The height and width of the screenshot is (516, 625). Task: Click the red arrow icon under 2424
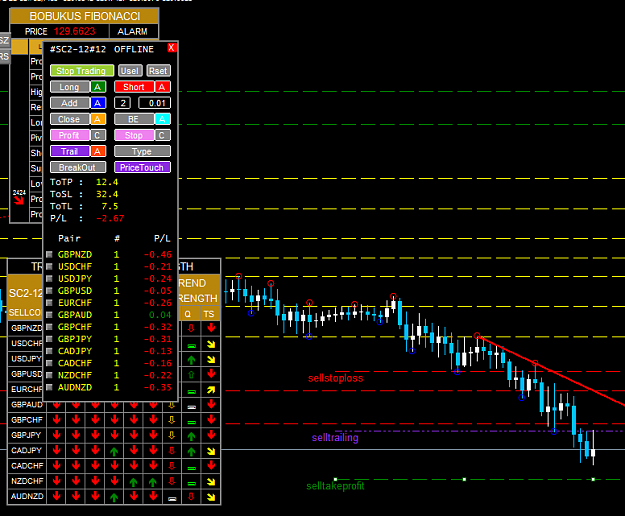(x=19, y=200)
